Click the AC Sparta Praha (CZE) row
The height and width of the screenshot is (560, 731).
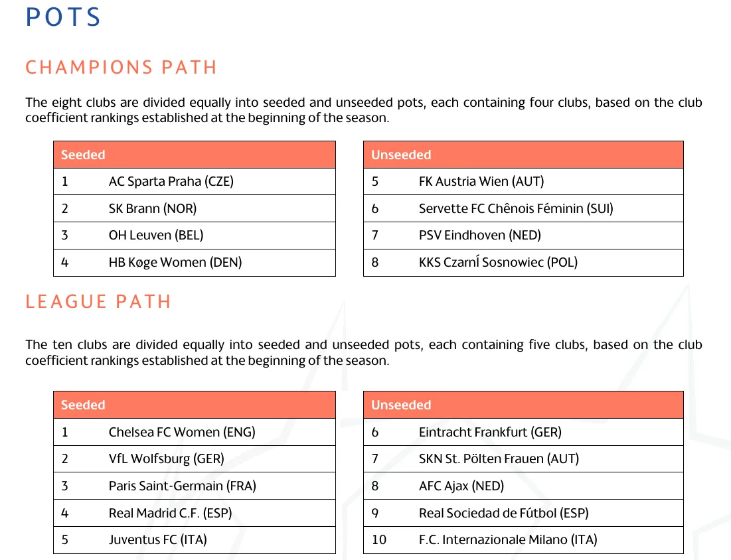(x=195, y=182)
